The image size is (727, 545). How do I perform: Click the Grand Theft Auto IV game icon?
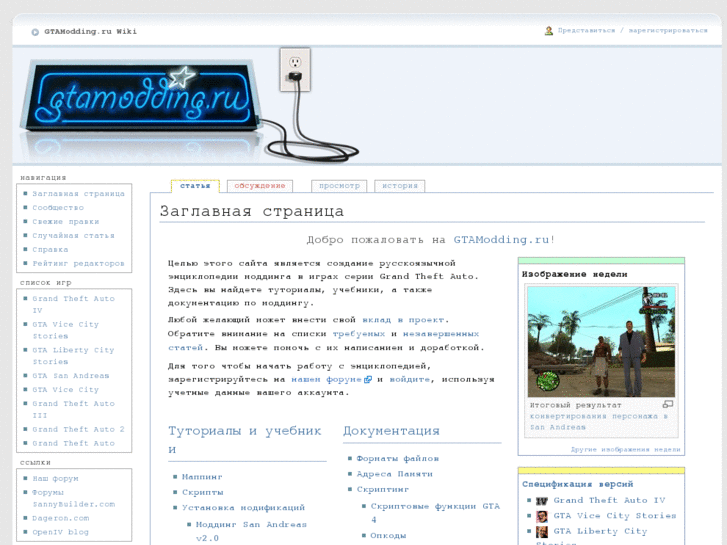pyautogui.click(x=542, y=501)
